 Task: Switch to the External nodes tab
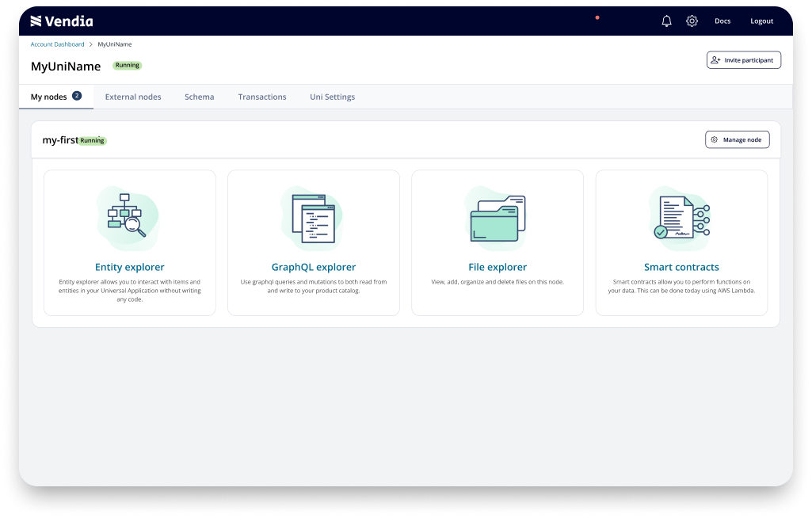(133, 97)
